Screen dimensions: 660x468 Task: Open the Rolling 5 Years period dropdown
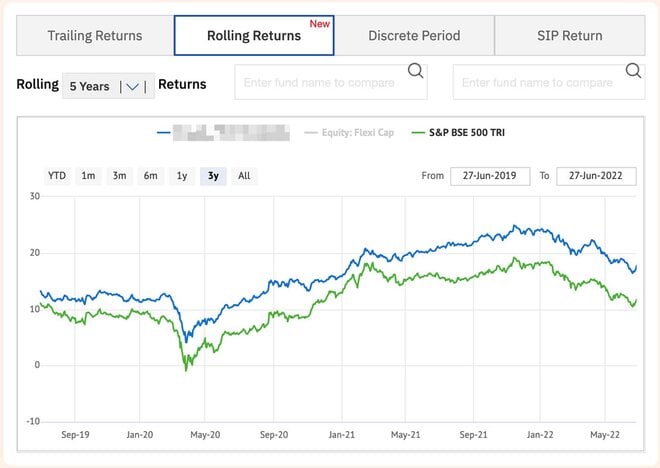pyautogui.click(x=108, y=86)
